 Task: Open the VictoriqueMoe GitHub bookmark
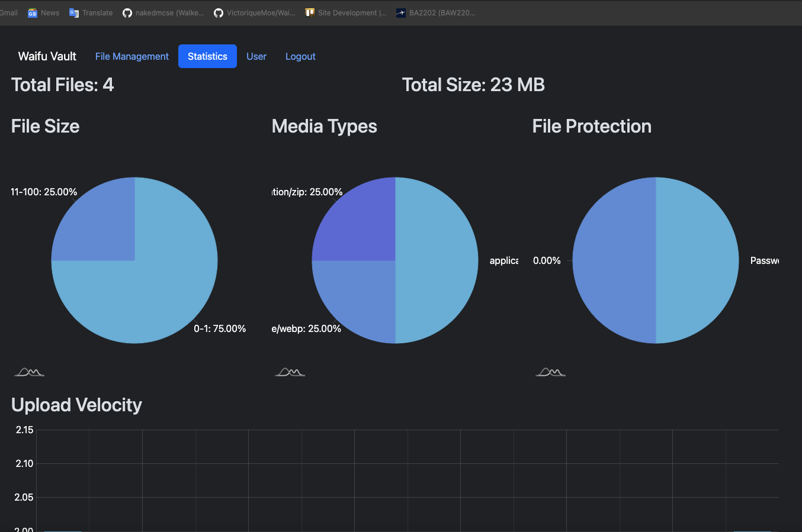[x=255, y=13]
